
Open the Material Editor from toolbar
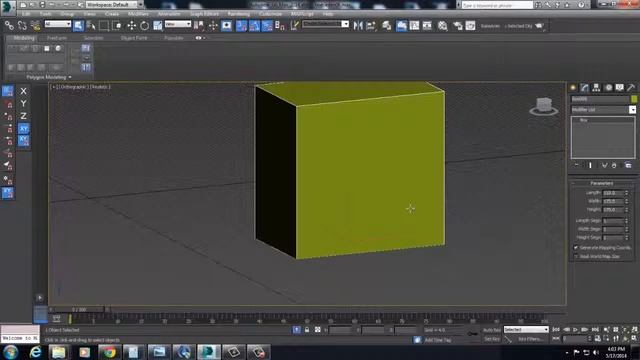point(443,26)
